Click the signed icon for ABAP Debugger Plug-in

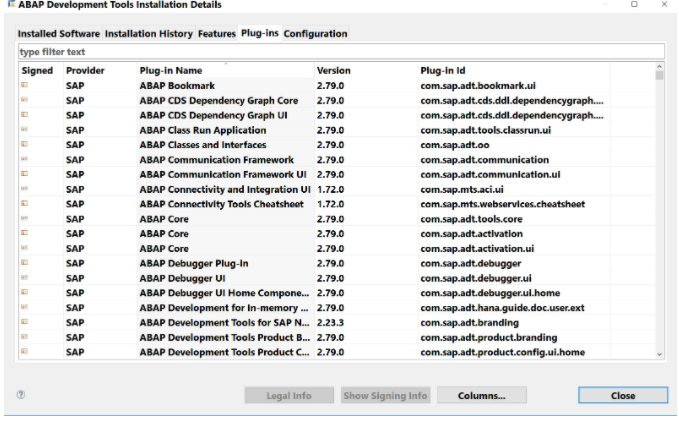25,263
